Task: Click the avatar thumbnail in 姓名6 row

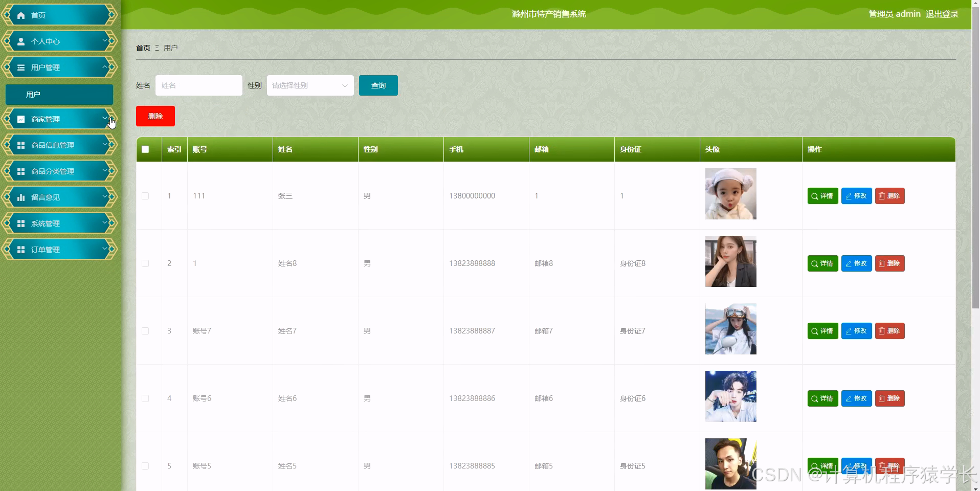Action: 731,396
